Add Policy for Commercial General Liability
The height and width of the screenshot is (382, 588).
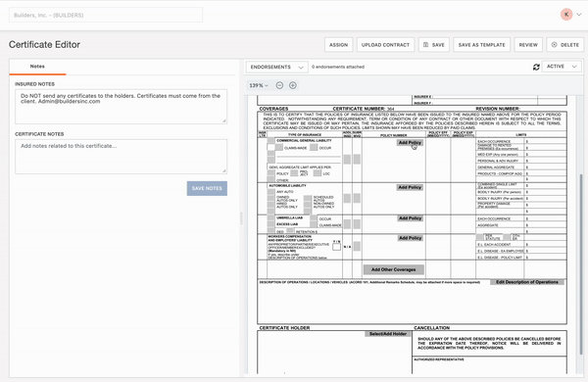410,142
